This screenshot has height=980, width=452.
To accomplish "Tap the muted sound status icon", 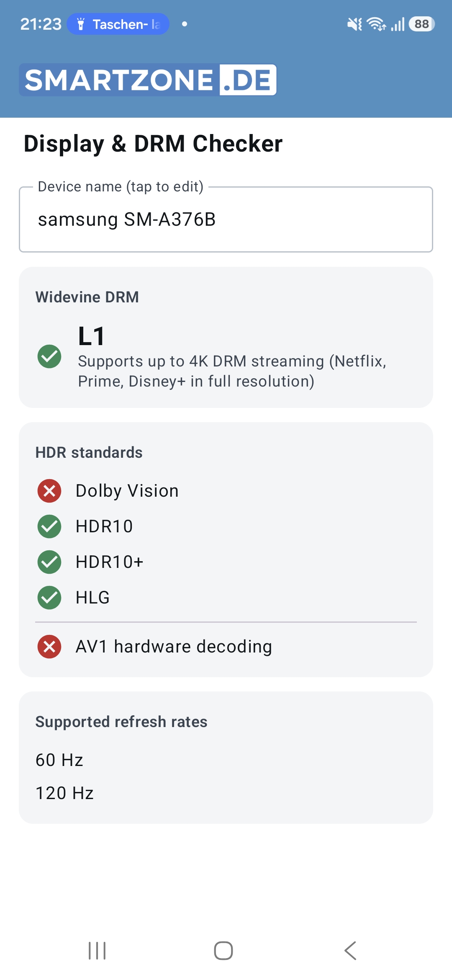I will [x=354, y=24].
